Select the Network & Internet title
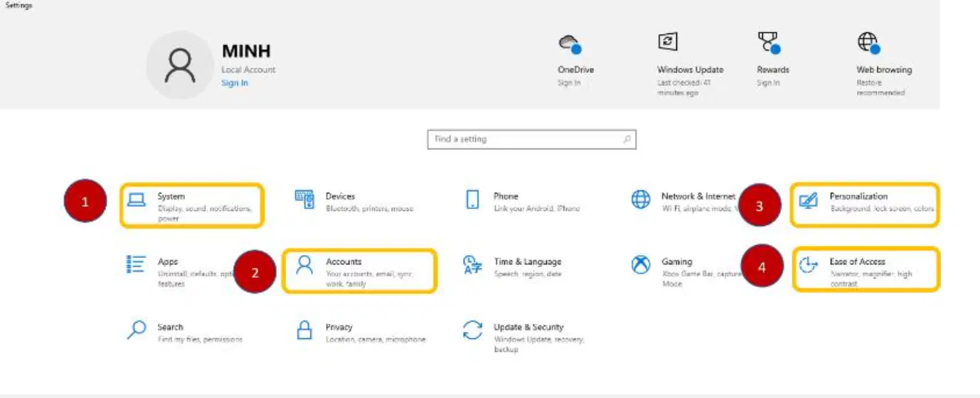The height and width of the screenshot is (398, 980). pyautogui.click(x=698, y=196)
